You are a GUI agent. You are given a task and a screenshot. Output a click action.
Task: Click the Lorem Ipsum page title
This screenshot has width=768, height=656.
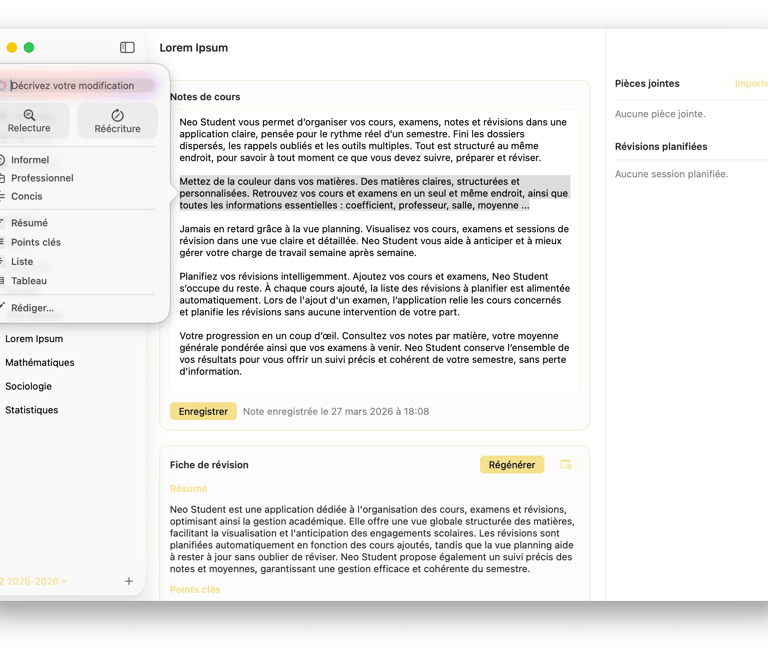click(x=193, y=48)
